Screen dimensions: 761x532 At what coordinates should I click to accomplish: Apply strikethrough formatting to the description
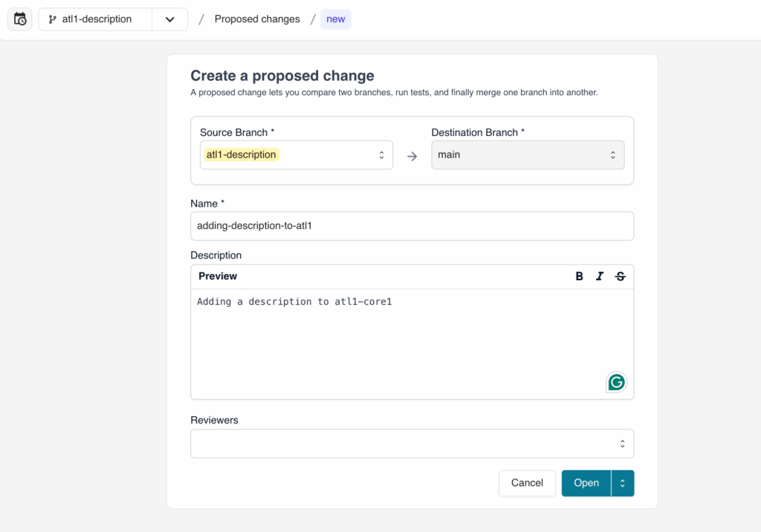point(621,276)
